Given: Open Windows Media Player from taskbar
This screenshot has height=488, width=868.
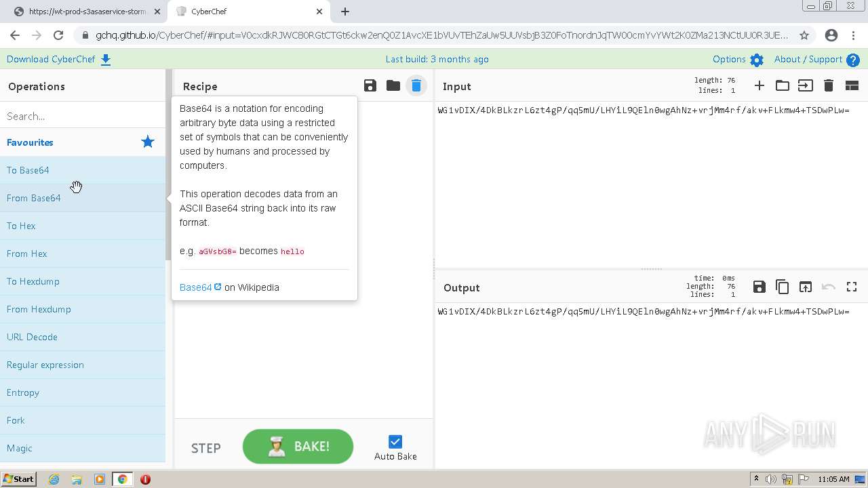Looking at the screenshot, I should coord(100,479).
